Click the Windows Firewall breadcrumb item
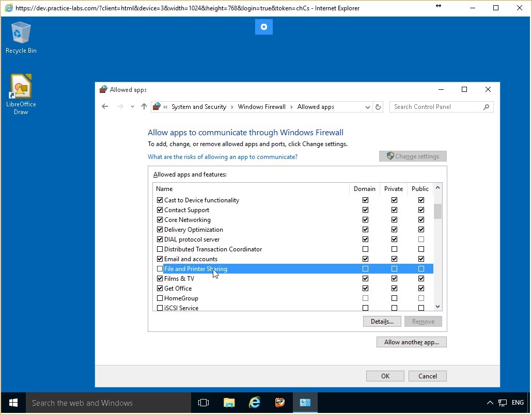 point(261,106)
